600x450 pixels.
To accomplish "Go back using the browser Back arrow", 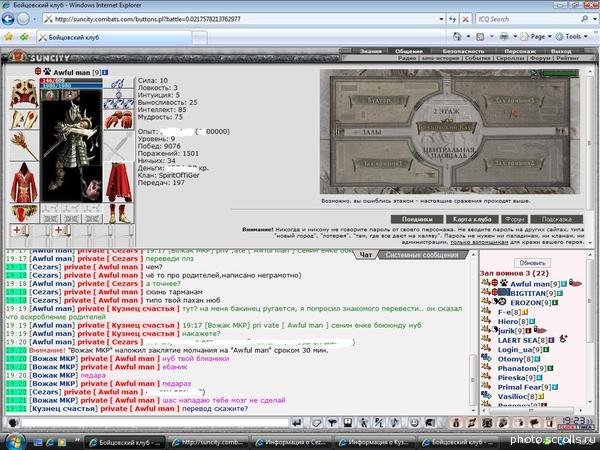I will (8, 19).
